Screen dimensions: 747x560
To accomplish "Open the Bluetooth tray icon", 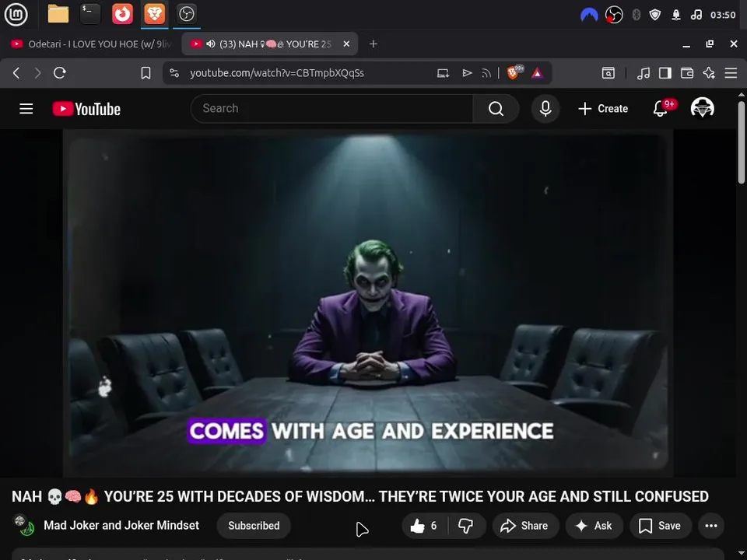I will coord(636,15).
